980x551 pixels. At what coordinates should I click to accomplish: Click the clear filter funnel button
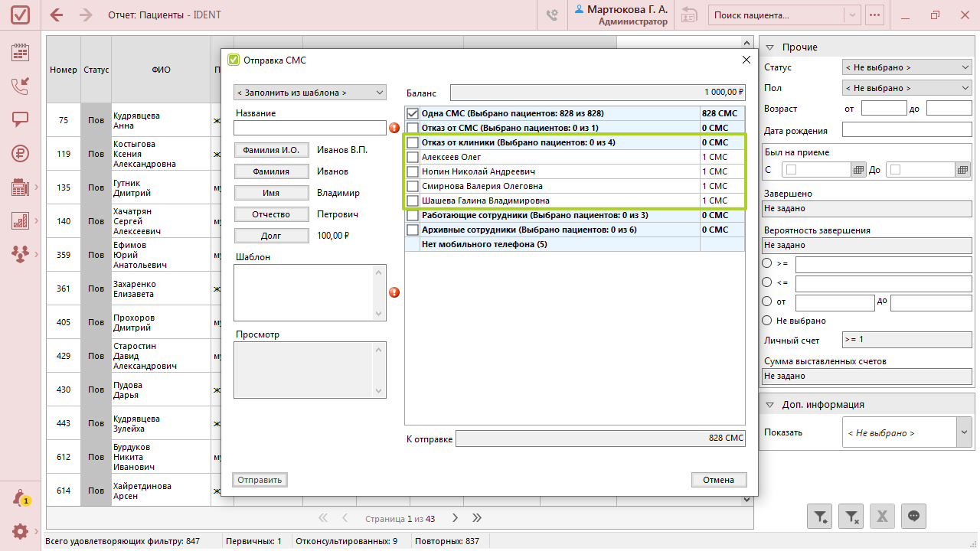pos(851,517)
